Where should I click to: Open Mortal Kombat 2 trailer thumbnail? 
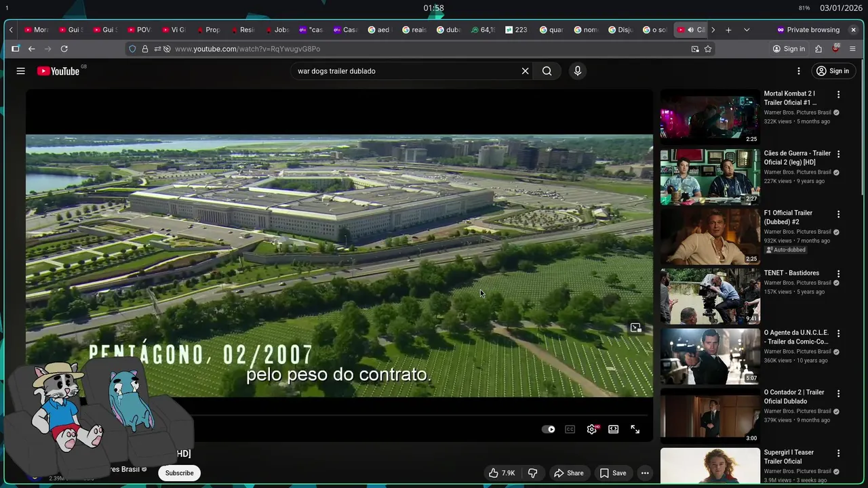point(710,117)
